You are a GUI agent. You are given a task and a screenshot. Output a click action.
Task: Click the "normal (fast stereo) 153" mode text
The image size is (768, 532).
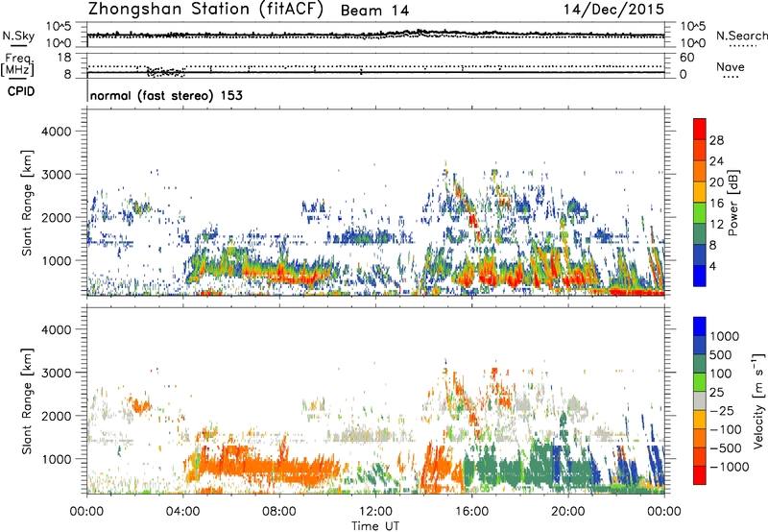click(166, 95)
